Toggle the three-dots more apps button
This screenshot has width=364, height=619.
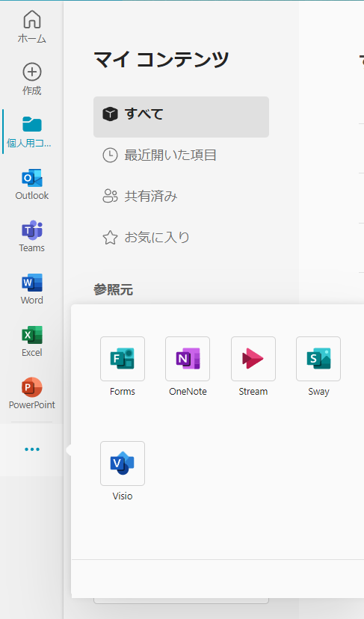pyautogui.click(x=32, y=449)
